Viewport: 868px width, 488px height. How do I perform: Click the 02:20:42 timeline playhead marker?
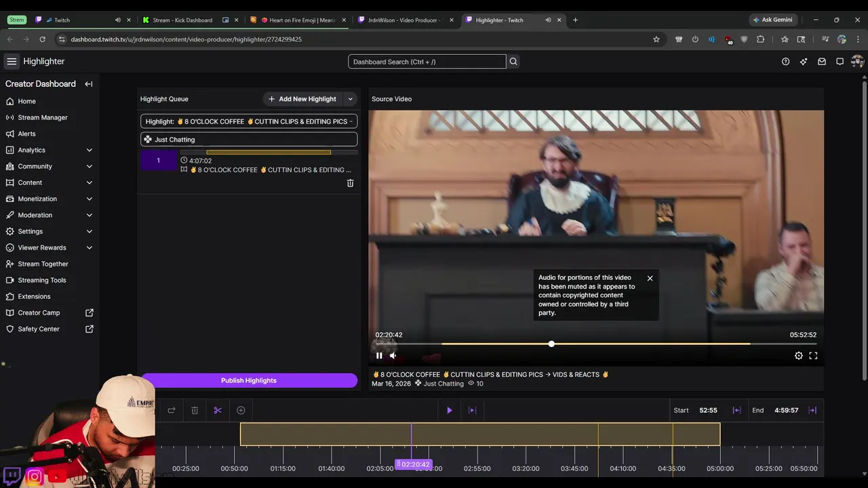tap(414, 464)
